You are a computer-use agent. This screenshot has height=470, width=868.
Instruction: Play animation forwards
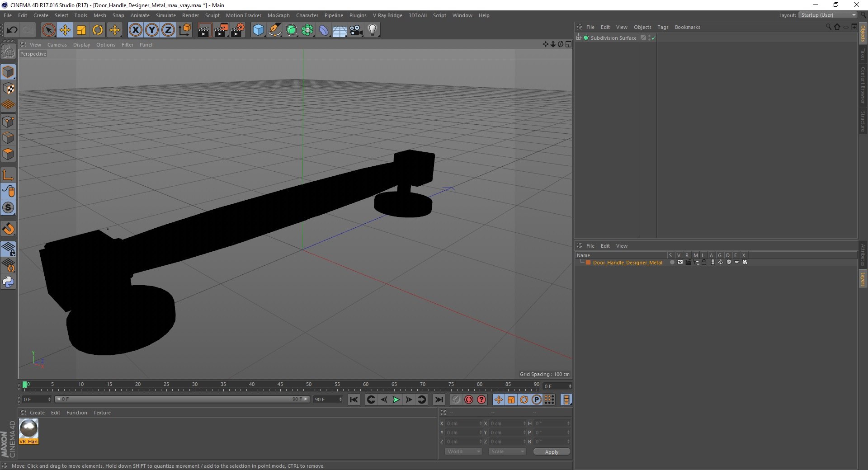pyautogui.click(x=396, y=399)
